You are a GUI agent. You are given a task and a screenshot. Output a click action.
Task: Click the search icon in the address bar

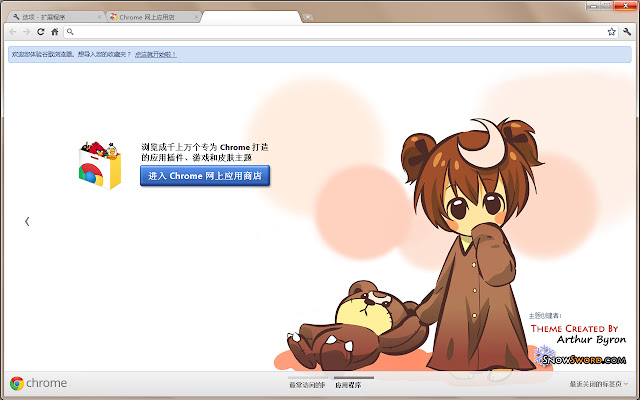pyautogui.click(x=70, y=31)
